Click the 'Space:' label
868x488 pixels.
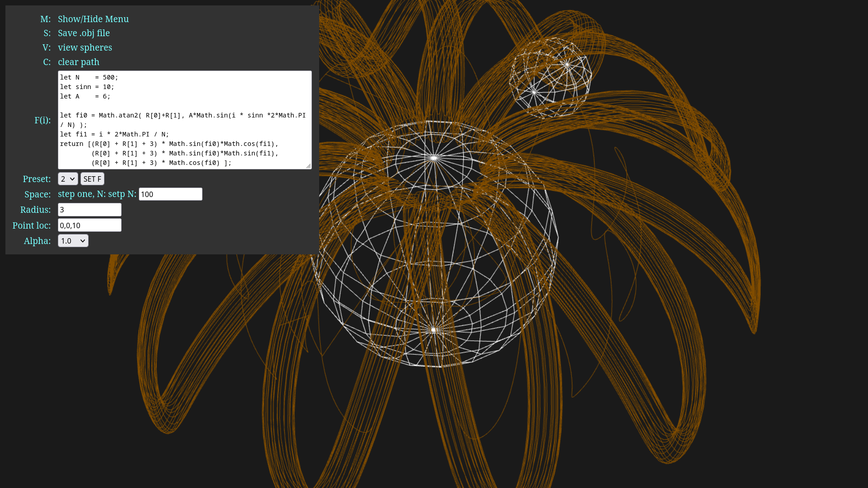[38, 194]
